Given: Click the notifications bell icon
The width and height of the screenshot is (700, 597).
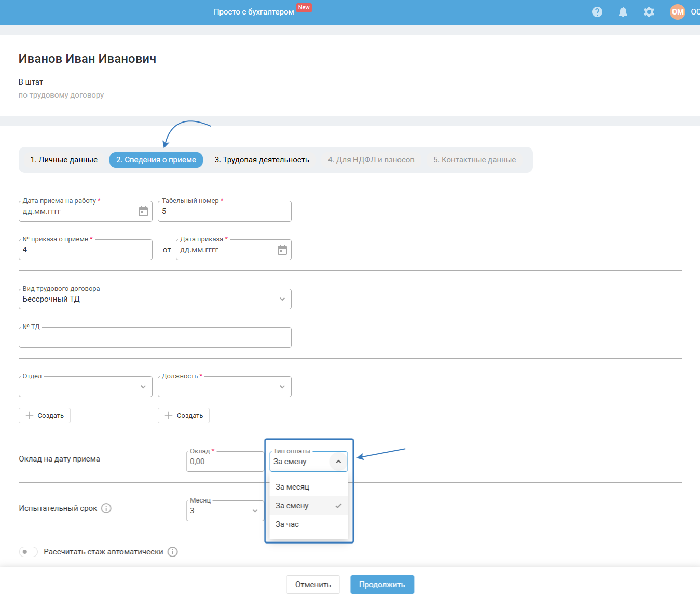Looking at the screenshot, I should pyautogui.click(x=623, y=12).
